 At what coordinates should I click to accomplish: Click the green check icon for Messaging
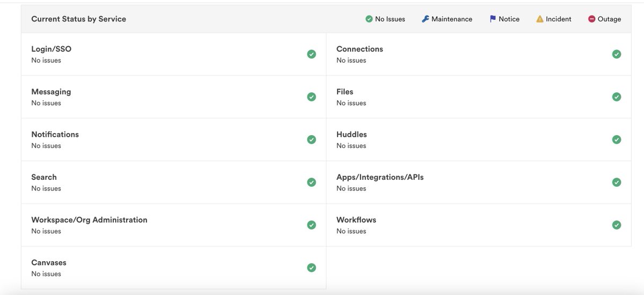click(311, 97)
